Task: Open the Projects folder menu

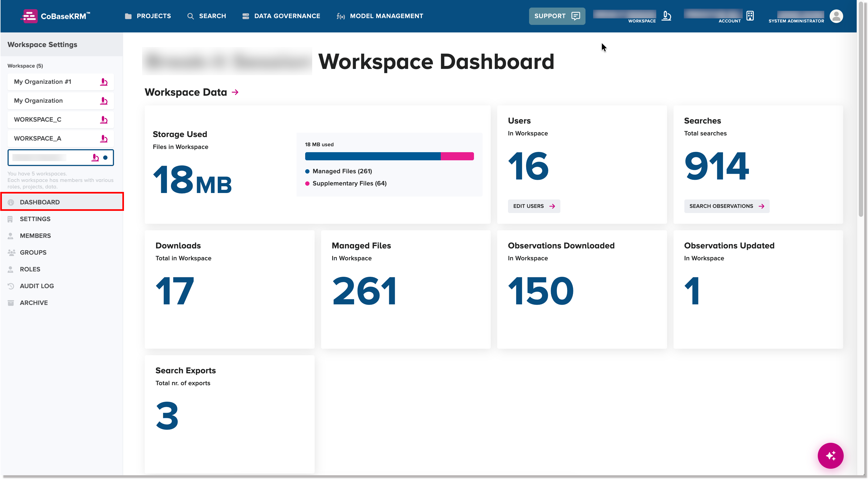Action: [147, 16]
